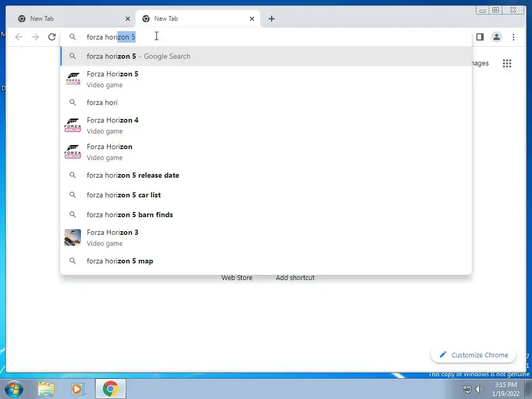This screenshot has height=399, width=532.
Task: Pick the 'forza hori' suggestion
Action: pyautogui.click(x=266, y=102)
